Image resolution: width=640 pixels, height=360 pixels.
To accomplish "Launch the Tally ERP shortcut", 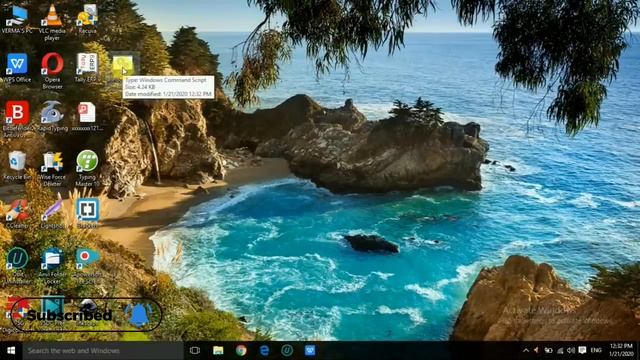I will 87,68.
